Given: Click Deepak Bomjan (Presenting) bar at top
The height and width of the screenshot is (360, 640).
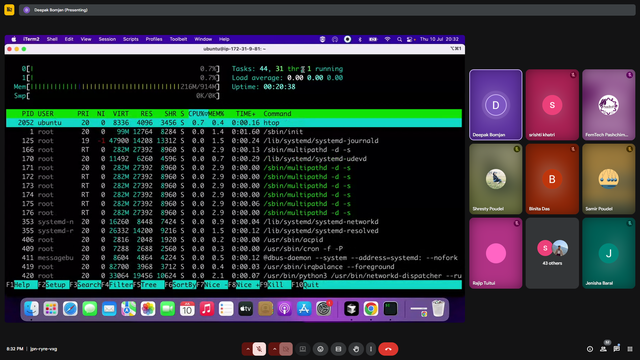Looking at the screenshot, I should tap(327, 10).
